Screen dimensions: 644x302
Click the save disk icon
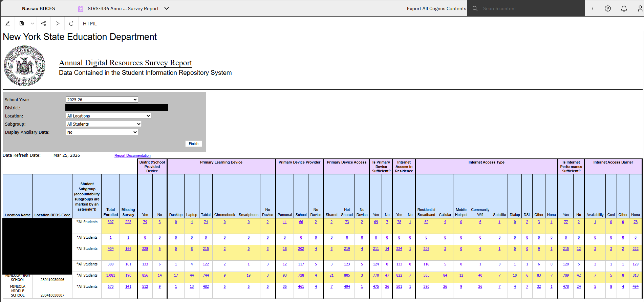(22, 23)
